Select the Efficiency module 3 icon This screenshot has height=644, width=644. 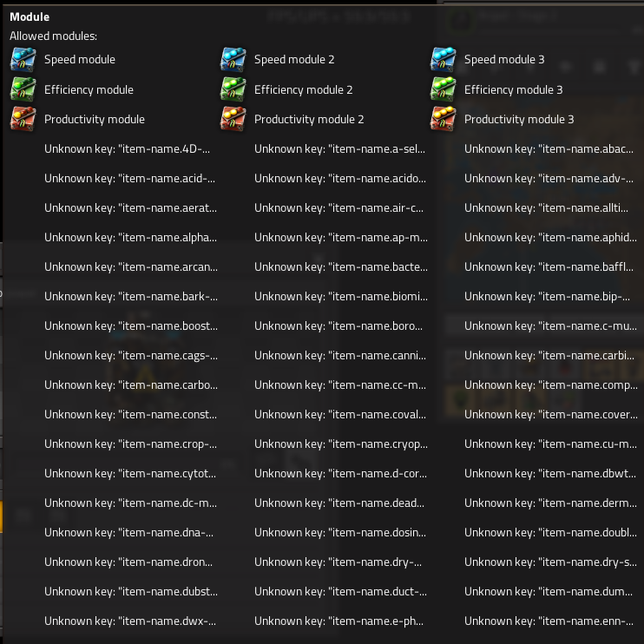tap(443, 89)
